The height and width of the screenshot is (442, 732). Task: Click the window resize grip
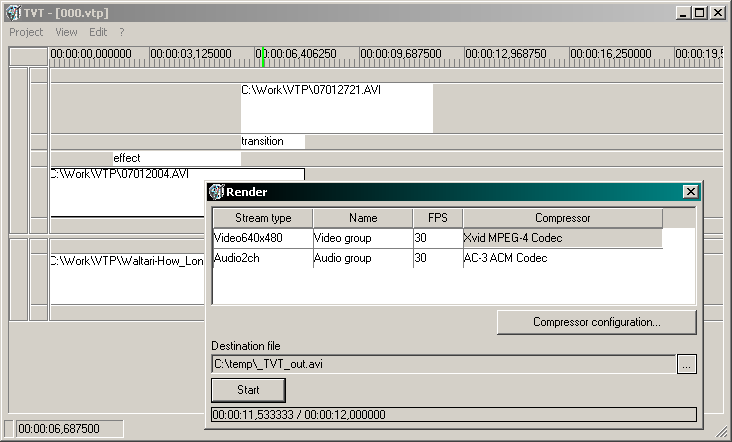[722, 431]
